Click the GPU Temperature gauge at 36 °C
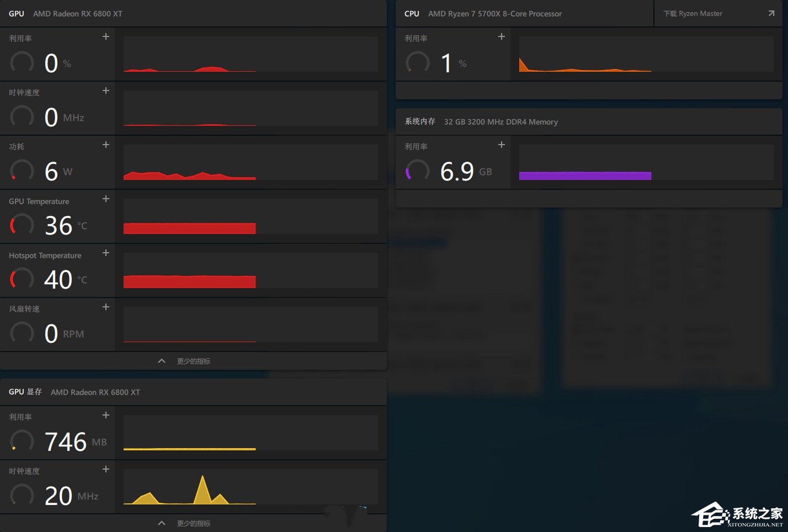This screenshot has width=788, height=532. pyautogui.click(x=22, y=225)
